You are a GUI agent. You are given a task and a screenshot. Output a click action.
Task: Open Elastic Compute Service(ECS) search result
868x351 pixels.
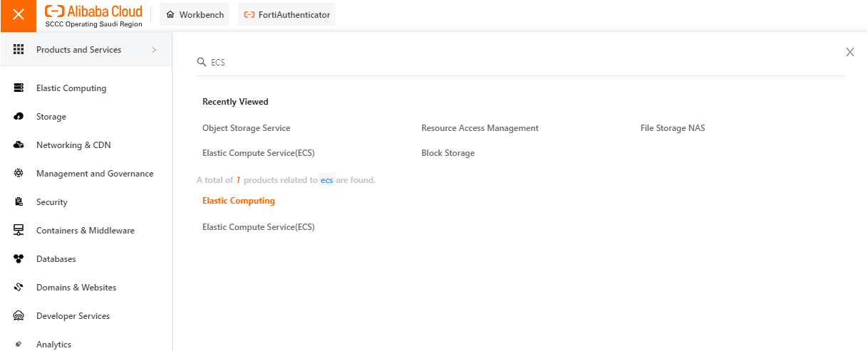click(x=259, y=227)
